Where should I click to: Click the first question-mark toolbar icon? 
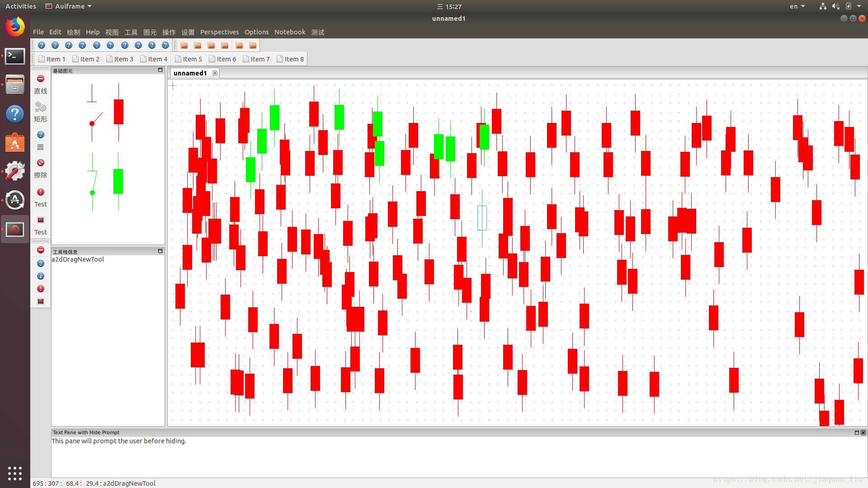pyautogui.click(x=42, y=45)
